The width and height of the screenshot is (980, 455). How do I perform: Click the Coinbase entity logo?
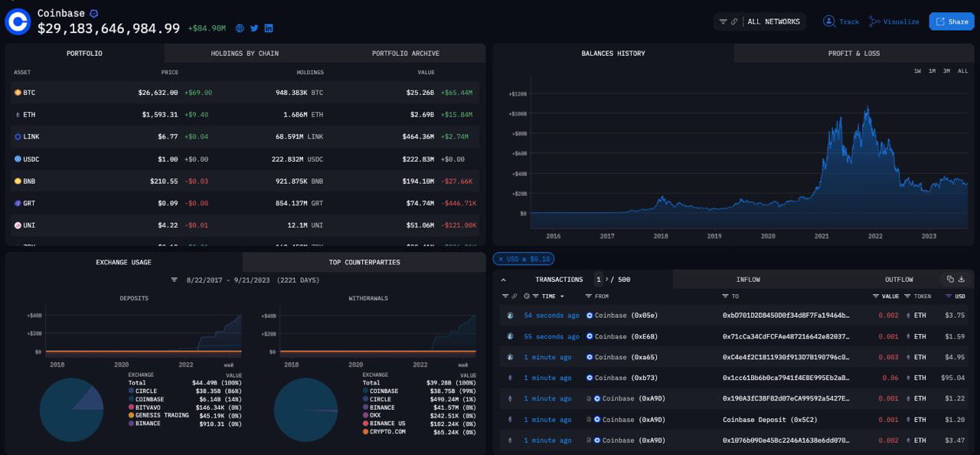17,21
